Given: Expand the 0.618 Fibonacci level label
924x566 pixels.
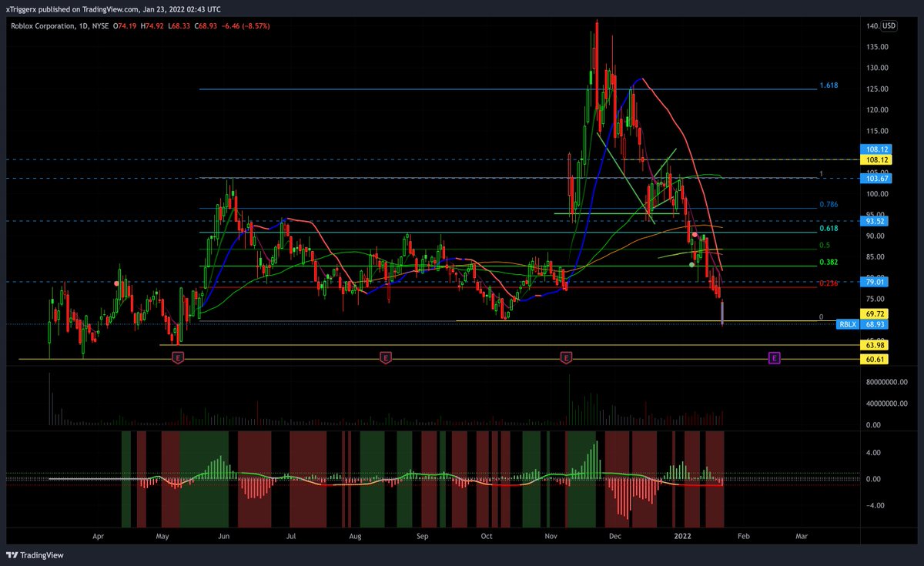Looking at the screenshot, I should (830, 229).
